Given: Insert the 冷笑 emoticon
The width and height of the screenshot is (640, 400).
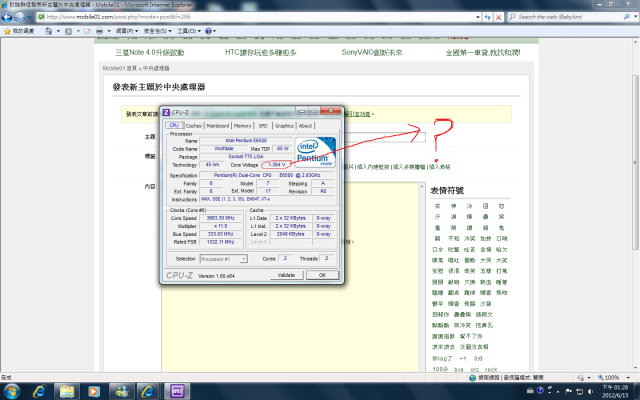Looking at the screenshot, I should tap(469, 238).
